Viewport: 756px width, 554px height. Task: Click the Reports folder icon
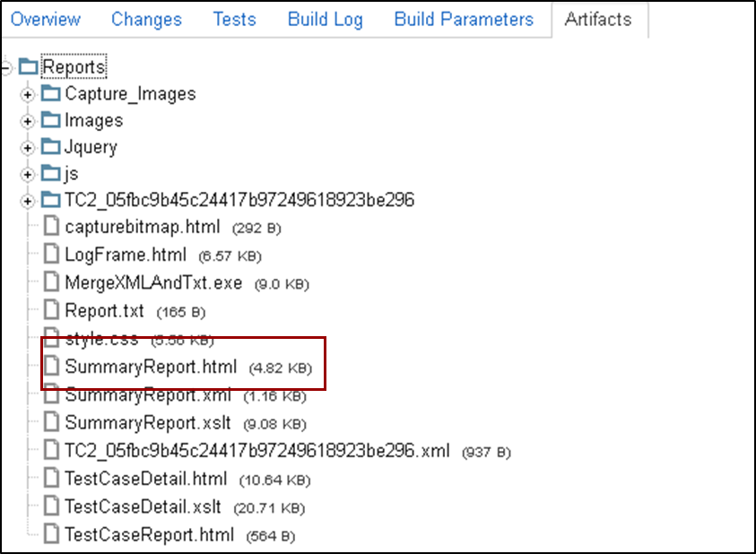click(29, 67)
